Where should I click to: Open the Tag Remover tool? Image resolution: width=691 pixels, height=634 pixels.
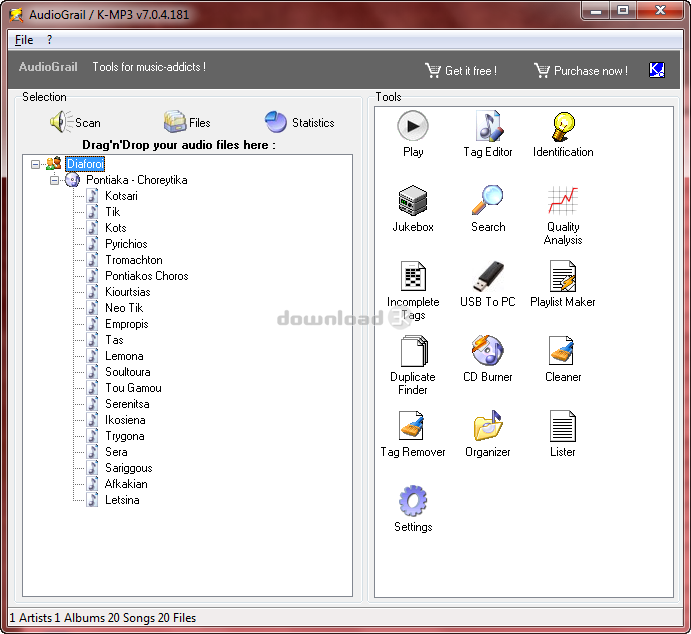tap(413, 434)
